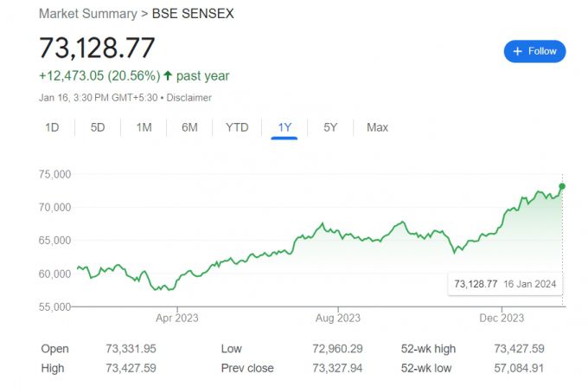Select the Max range tab
This screenshot has width=588, height=387.
click(377, 127)
